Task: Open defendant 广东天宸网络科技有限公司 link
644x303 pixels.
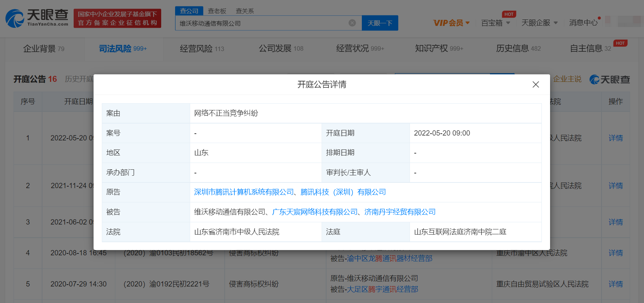Action: pyautogui.click(x=315, y=212)
